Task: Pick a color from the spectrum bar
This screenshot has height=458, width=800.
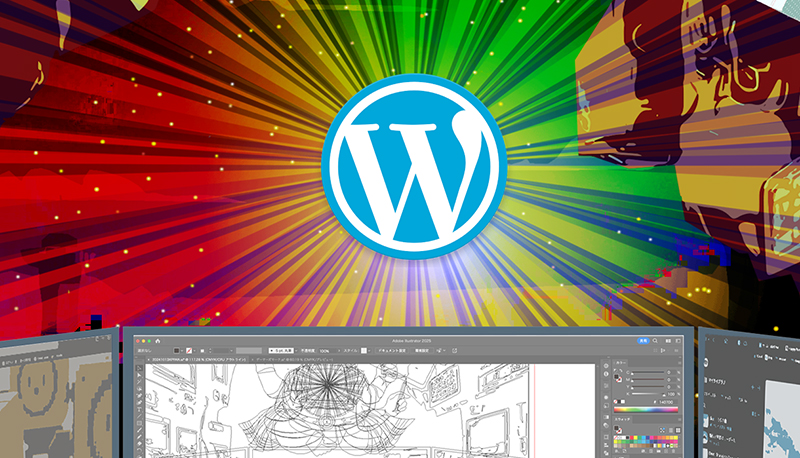Action: [x=645, y=407]
